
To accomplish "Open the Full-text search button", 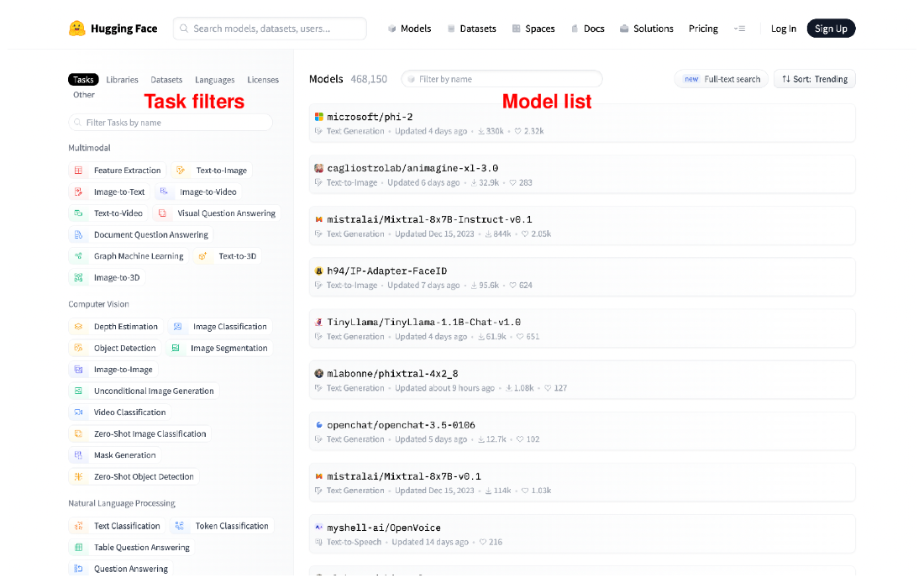I will [721, 79].
